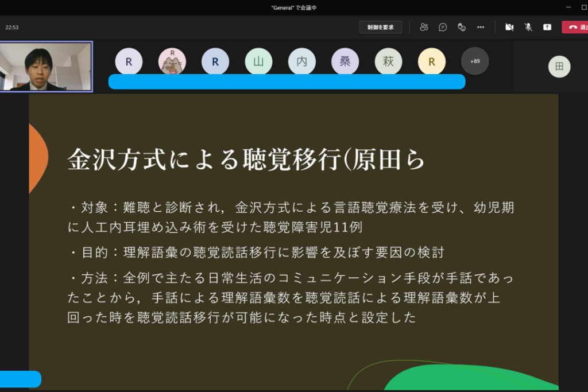This screenshot has width=588, height=392.
Task: Select the 桑 participant avatar
Action: click(345, 61)
